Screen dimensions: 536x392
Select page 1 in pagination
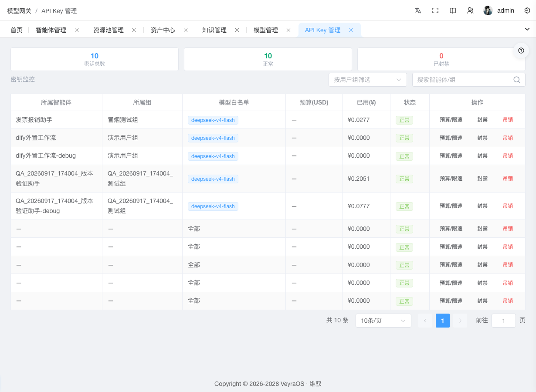tap(443, 321)
